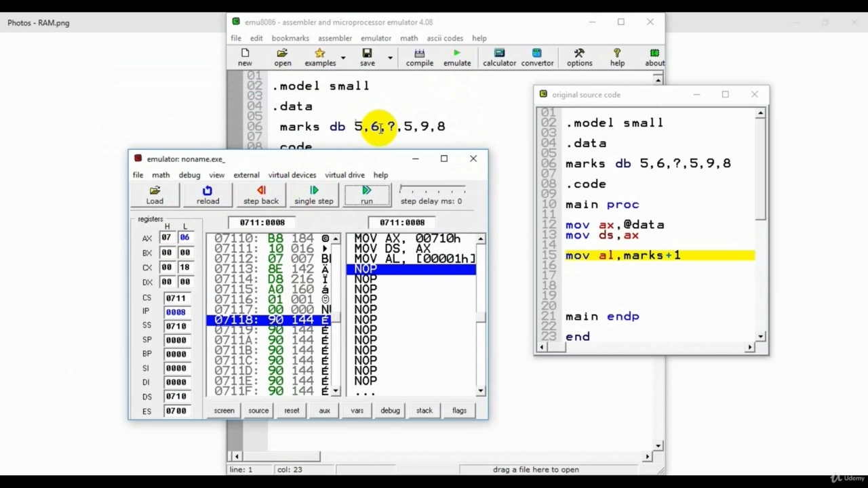
Task: Execute one instruction with single step
Action: click(313, 195)
